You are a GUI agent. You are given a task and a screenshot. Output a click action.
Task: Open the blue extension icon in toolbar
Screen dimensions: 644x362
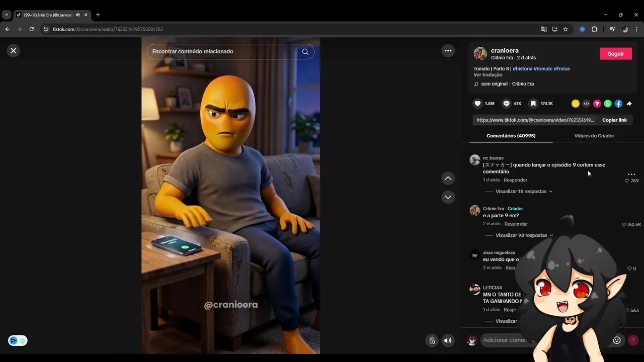click(582, 29)
